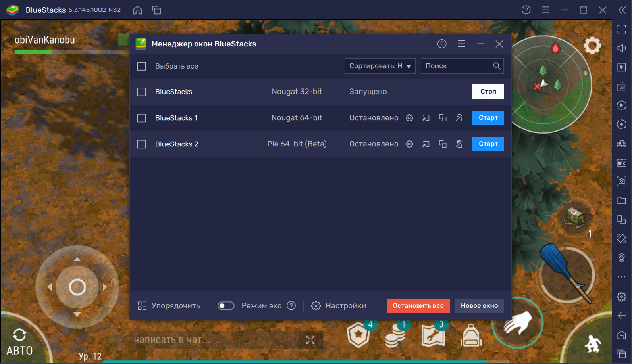Tap the paddle weapon attack button
The image size is (632, 364).
point(567,274)
